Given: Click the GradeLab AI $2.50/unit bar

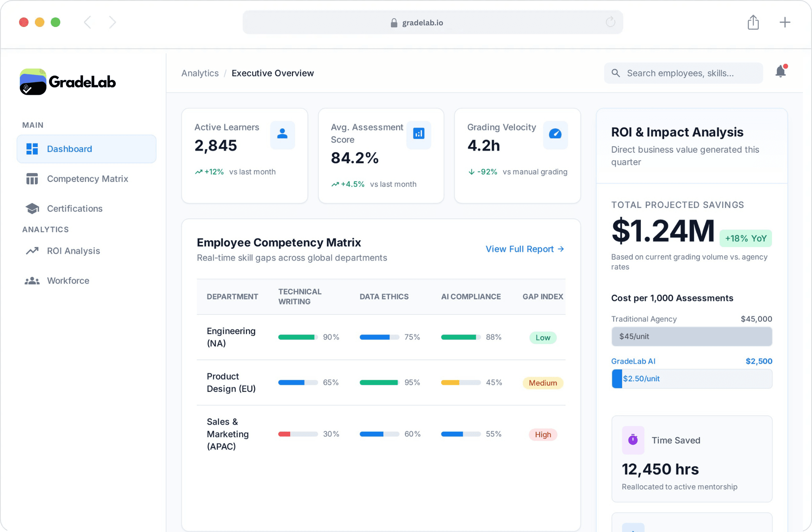Looking at the screenshot, I should coord(692,379).
